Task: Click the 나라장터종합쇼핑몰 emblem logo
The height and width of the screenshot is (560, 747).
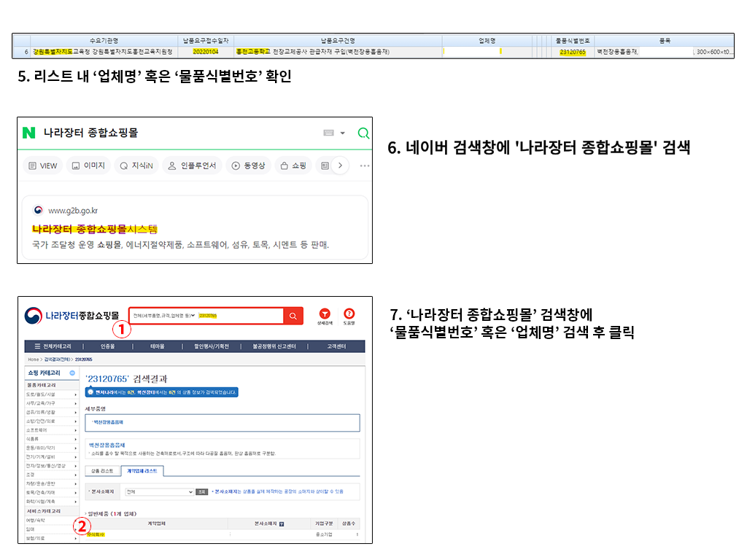Action: coord(33,314)
